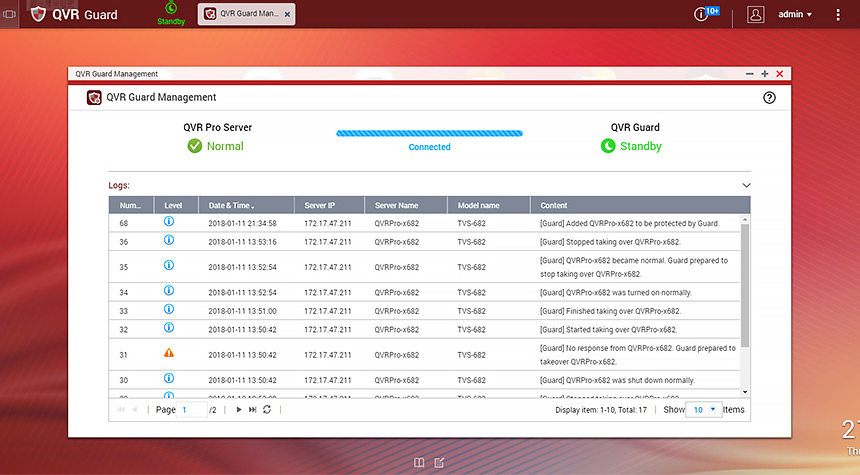The width and height of the screenshot is (860, 475).
Task: Open the notifications info icon with 10+ badge
Action: tap(701, 15)
